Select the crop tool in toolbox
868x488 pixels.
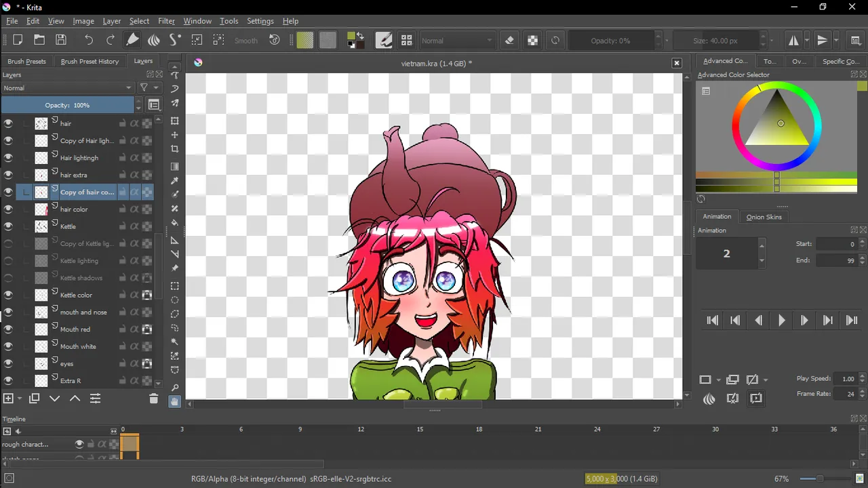(175, 149)
